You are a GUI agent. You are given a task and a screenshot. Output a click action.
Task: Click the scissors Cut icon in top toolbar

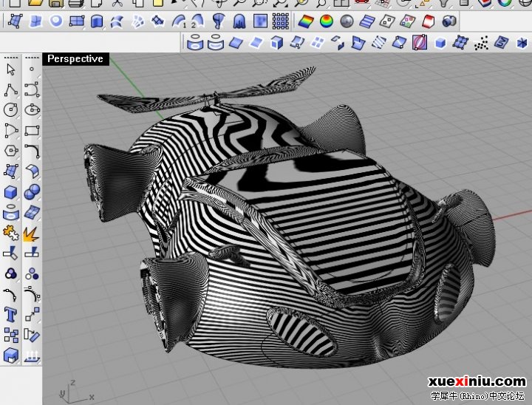[117, 4]
